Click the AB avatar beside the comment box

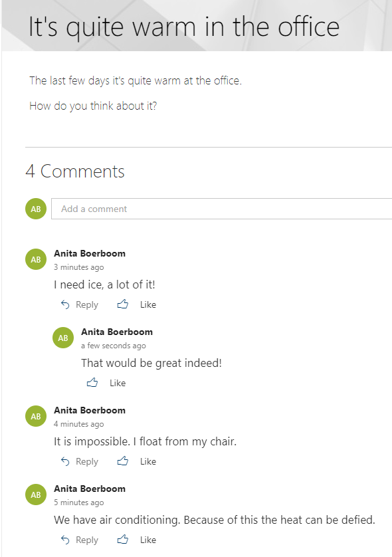coord(36,209)
